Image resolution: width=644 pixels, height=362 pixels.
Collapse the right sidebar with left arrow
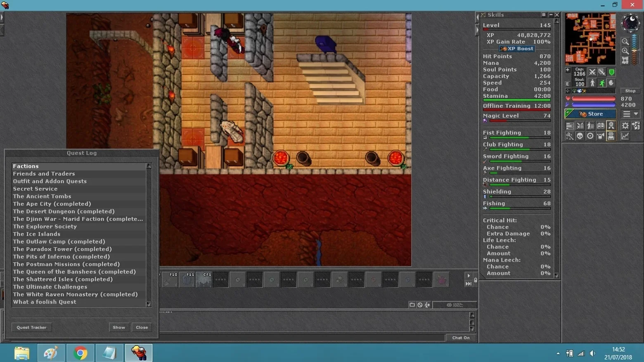click(x=477, y=17)
